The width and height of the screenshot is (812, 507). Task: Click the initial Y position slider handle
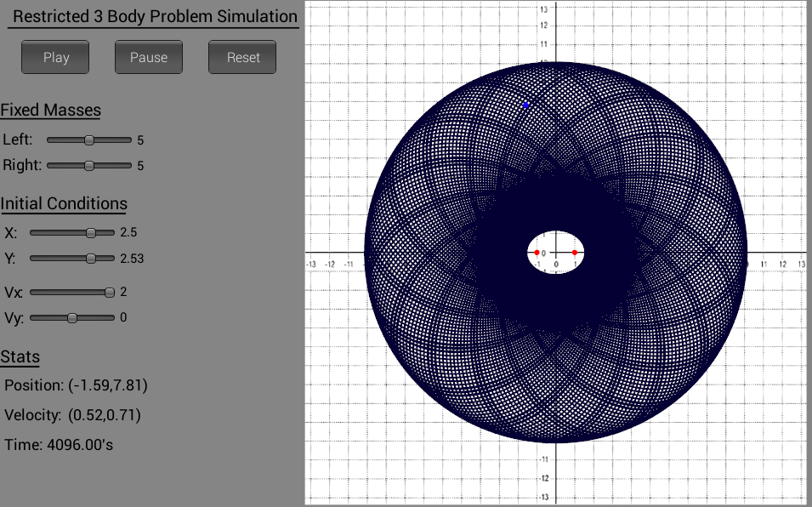click(x=91, y=258)
